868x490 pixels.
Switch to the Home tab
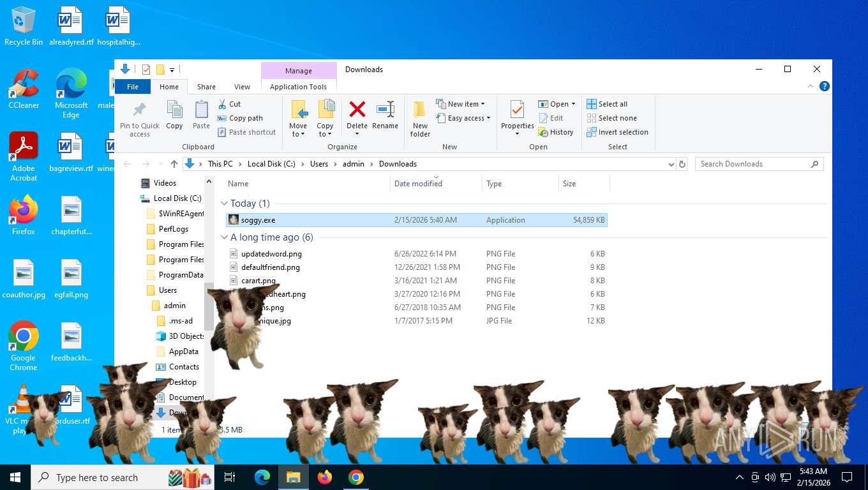[x=169, y=87]
